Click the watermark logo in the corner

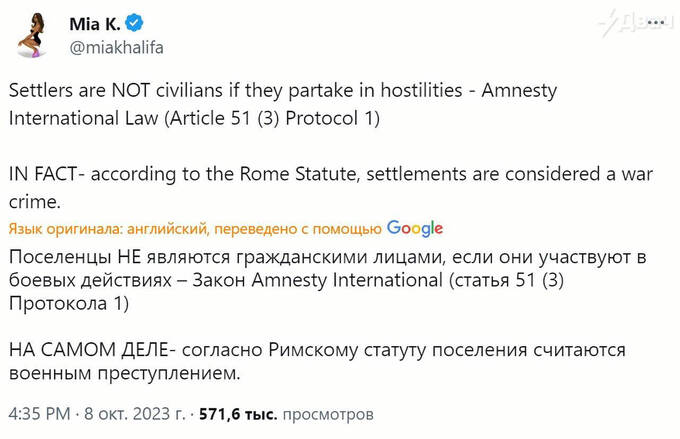pyautogui.click(x=631, y=23)
